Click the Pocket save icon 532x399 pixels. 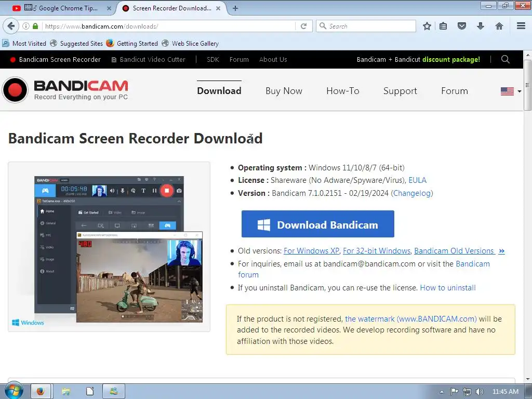(462, 26)
